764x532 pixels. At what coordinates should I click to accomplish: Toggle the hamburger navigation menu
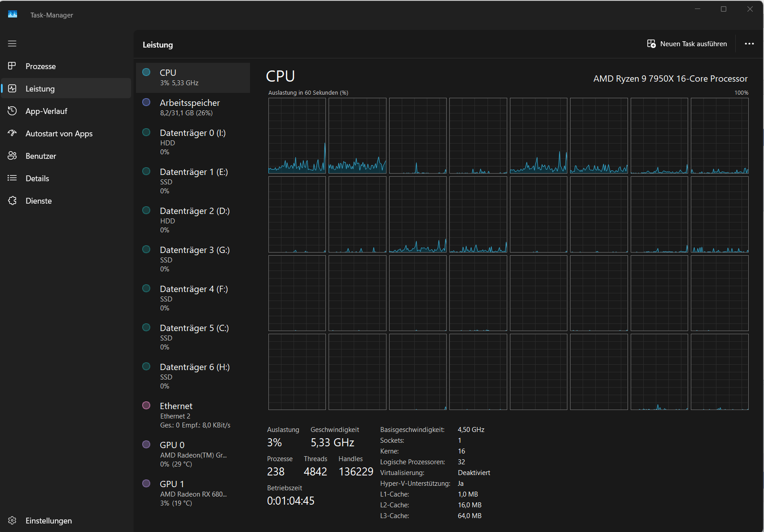[12, 44]
